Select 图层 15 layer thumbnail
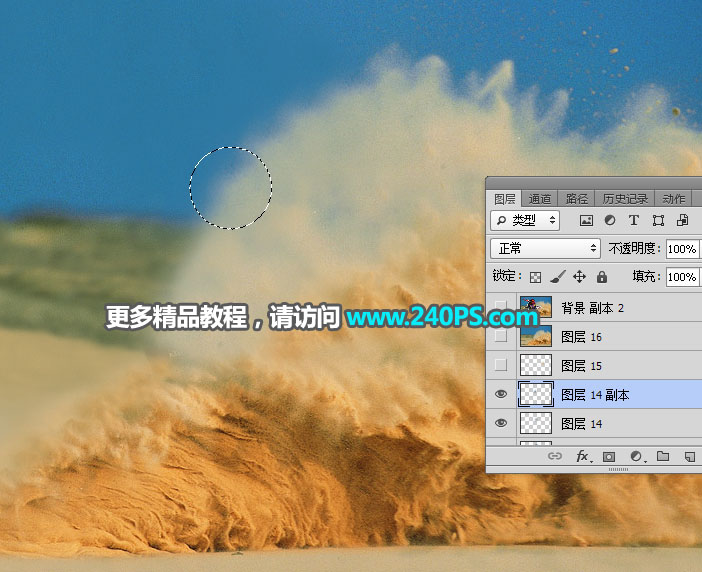Screen dimensions: 702x572 pyautogui.click(x=535, y=365)
